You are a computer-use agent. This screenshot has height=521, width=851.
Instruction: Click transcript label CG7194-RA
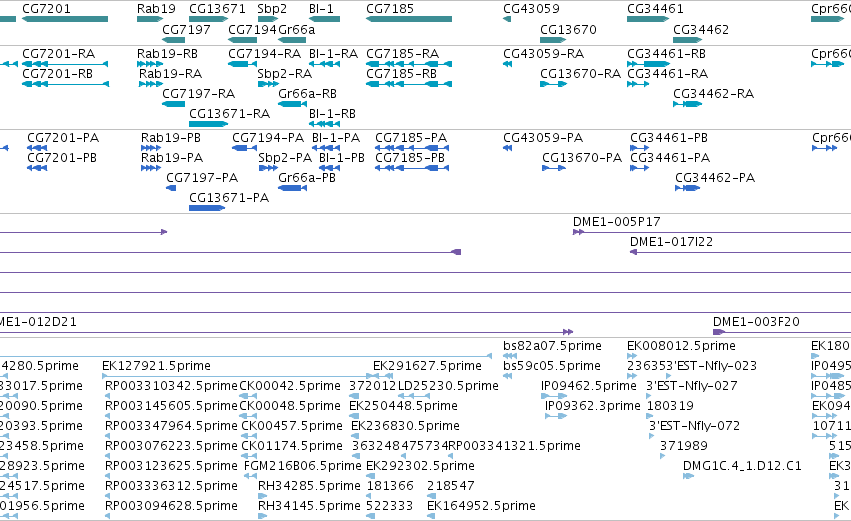(x=264, y=54)
